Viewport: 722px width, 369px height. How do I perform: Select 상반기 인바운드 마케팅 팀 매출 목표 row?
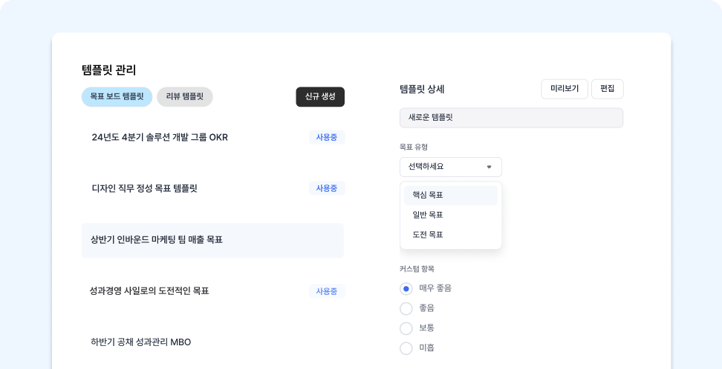213,240
